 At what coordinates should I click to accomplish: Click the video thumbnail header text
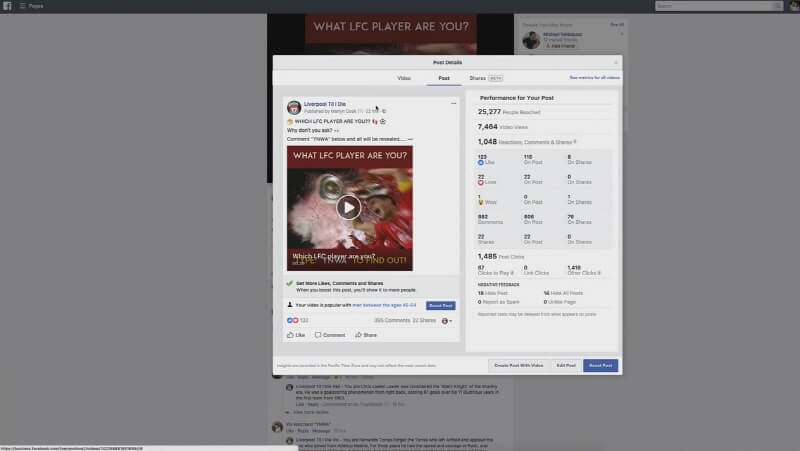pyautogui.click(x=350, y=156)
